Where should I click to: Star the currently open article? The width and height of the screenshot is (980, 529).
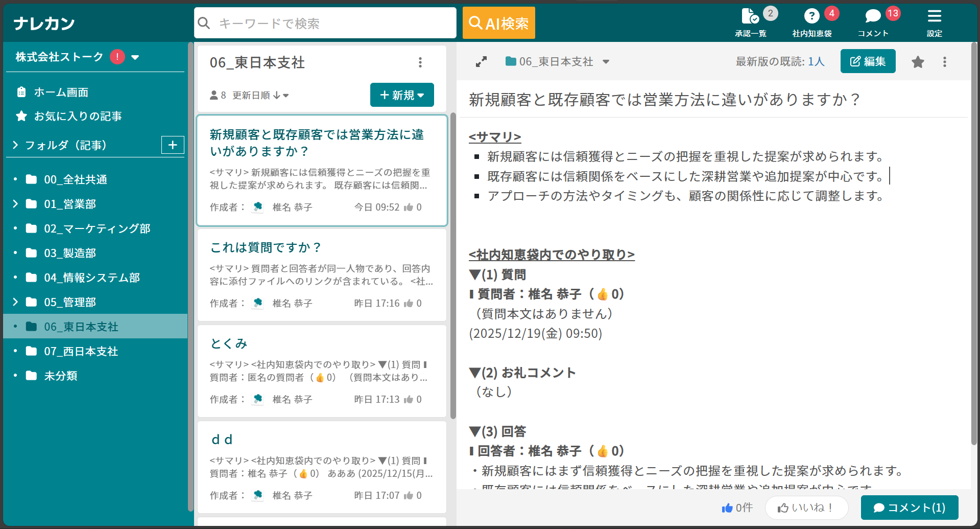pos(918,61)
